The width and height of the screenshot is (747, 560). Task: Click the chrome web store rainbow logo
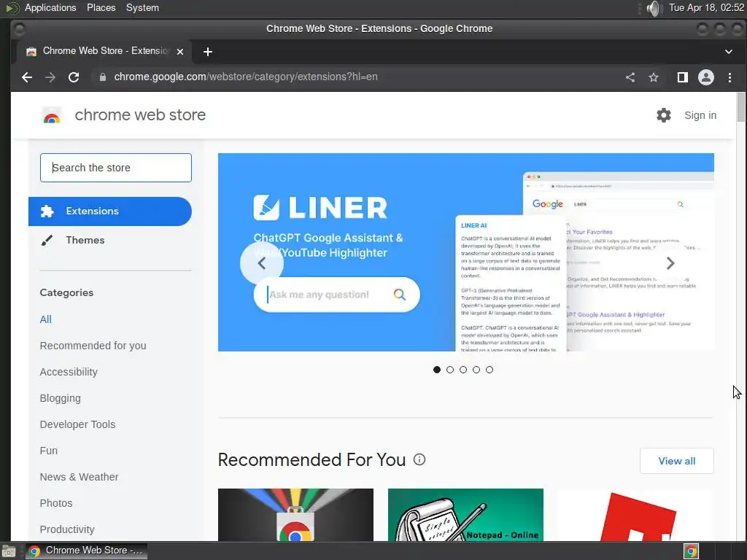tap(52, 116)
